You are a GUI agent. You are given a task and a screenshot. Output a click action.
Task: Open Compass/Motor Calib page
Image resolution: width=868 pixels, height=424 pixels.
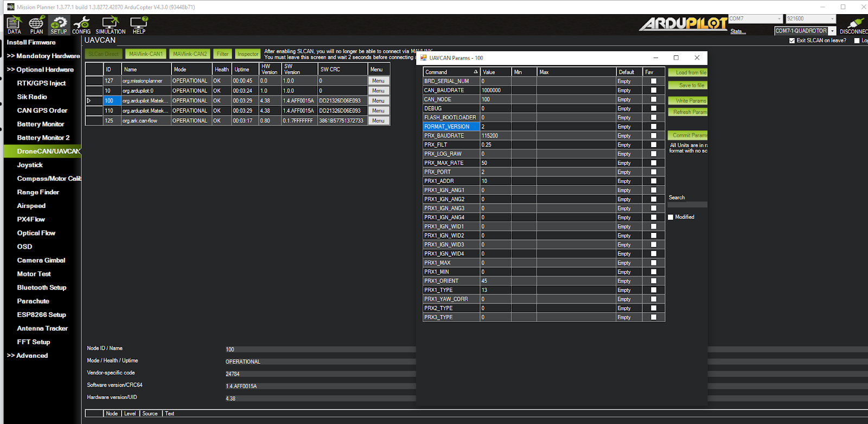pos(49,179)
